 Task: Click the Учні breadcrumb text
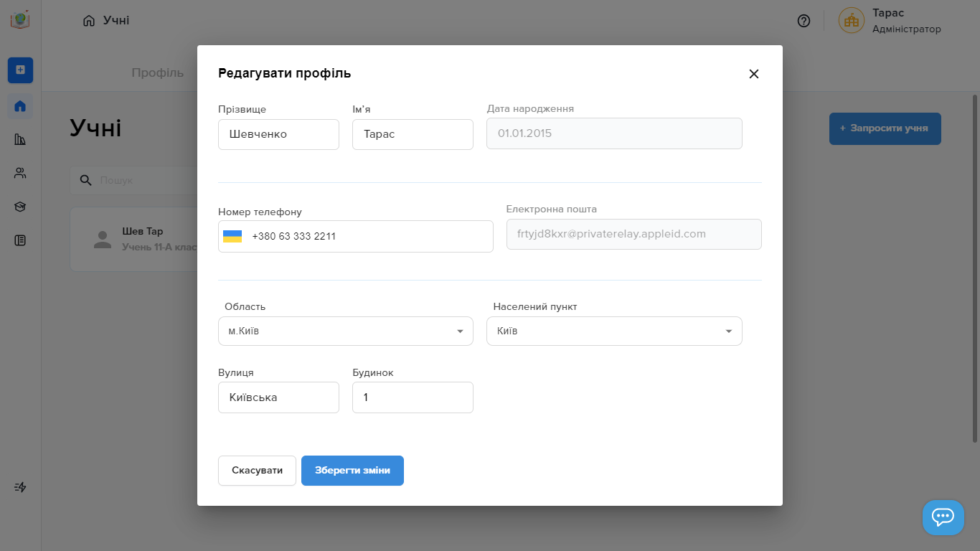pyautogui.click(x=116, y=20)
